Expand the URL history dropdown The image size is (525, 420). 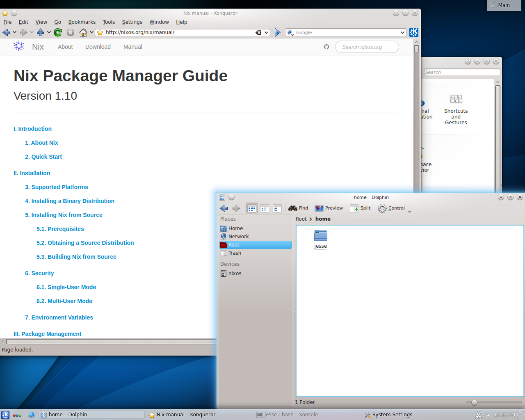(267, 32)
